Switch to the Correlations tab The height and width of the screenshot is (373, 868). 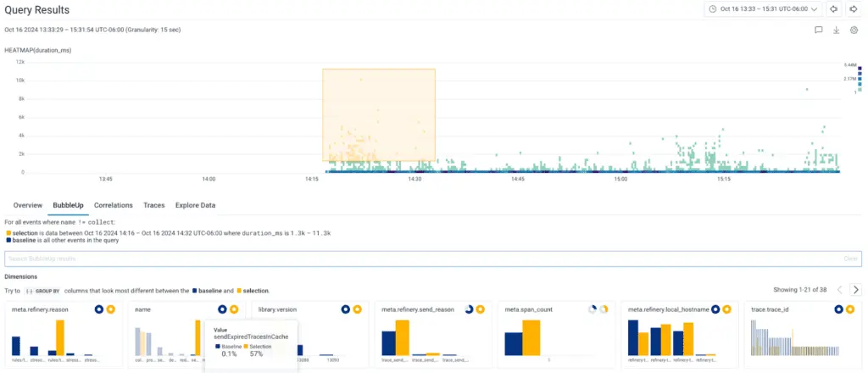(x=113, y=205)
